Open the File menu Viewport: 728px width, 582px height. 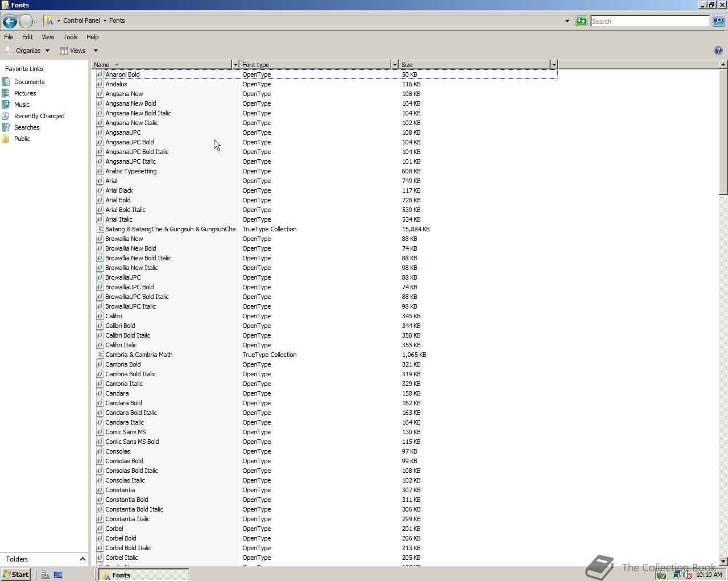[x=9, y=37]
